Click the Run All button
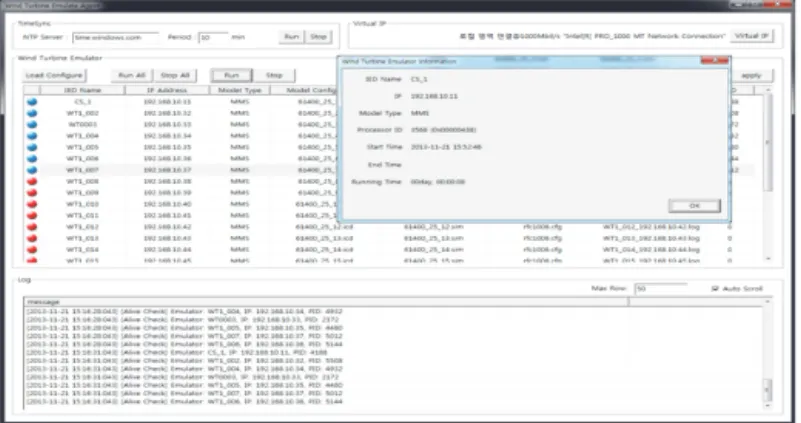 tap(132, 75)
